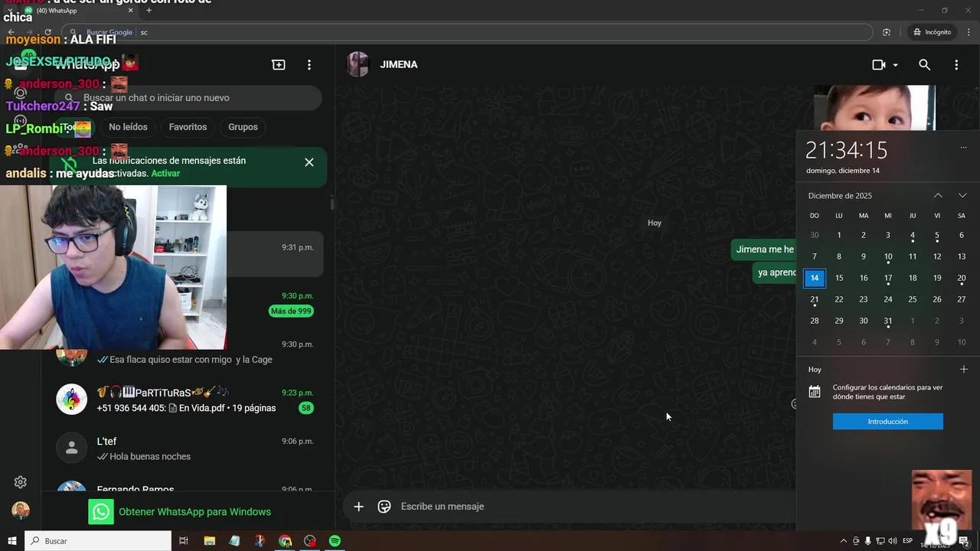Open the attach plus menu in message bar
This screenshot has height=551, width=980.
(358, 507)
